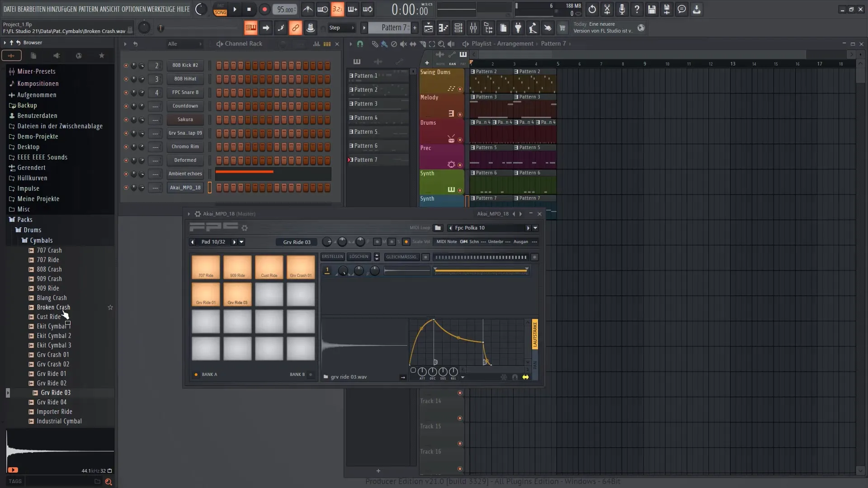The width and height of the screenshot is (868, 488).
Task: Toggle first step of 808 HiHat
Action: (x=219, y=79)
